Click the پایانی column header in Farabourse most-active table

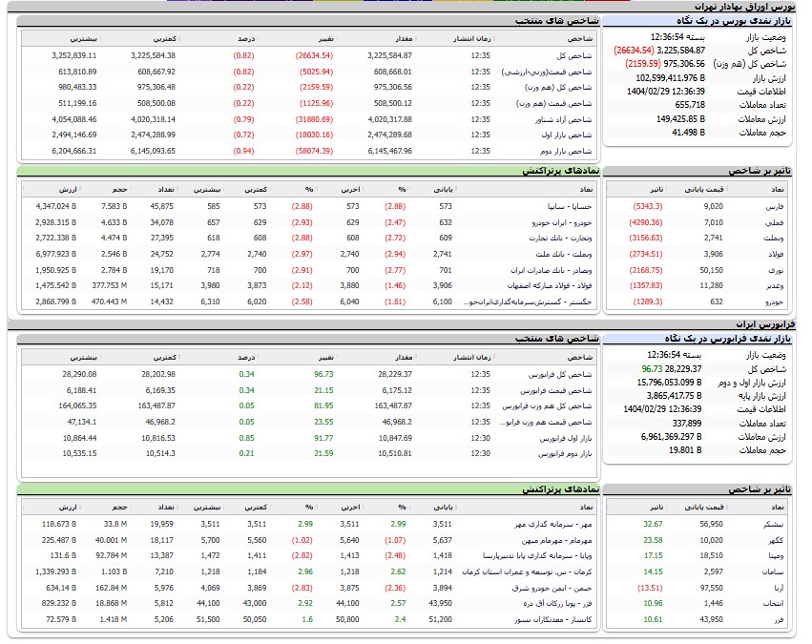coord(443,508)
